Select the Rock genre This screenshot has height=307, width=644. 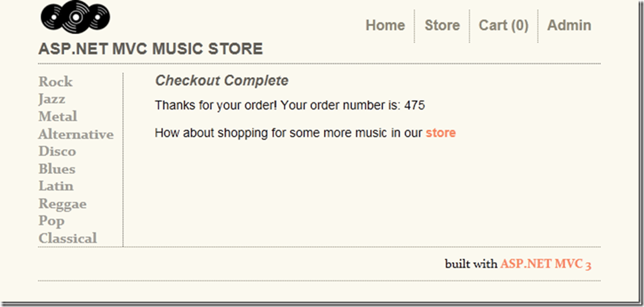[55, 82]
